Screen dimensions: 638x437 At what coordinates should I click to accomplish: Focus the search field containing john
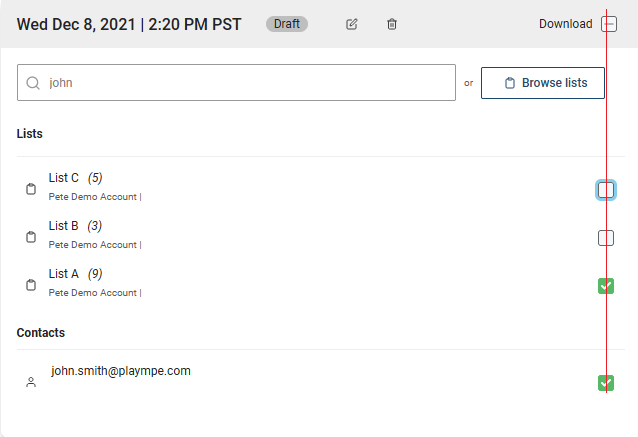tap(236, 83)
